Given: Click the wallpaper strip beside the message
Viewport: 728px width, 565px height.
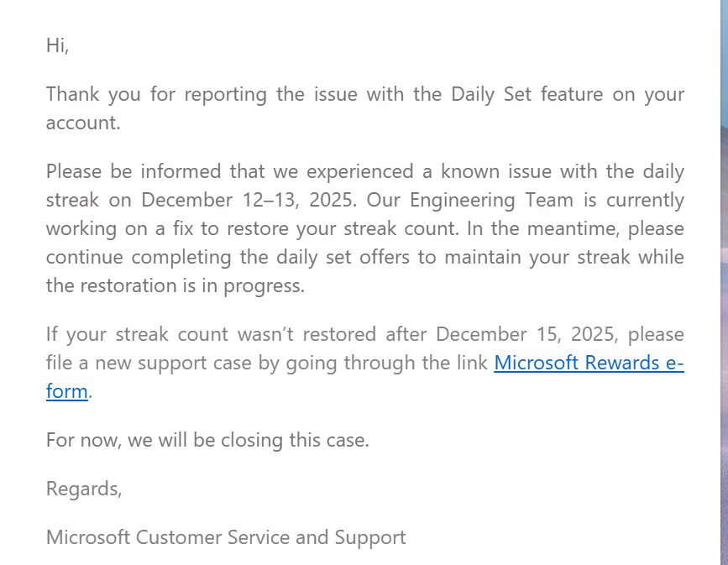Looking at the screenshot, I should pyautogui.click(x=724, y=282).
